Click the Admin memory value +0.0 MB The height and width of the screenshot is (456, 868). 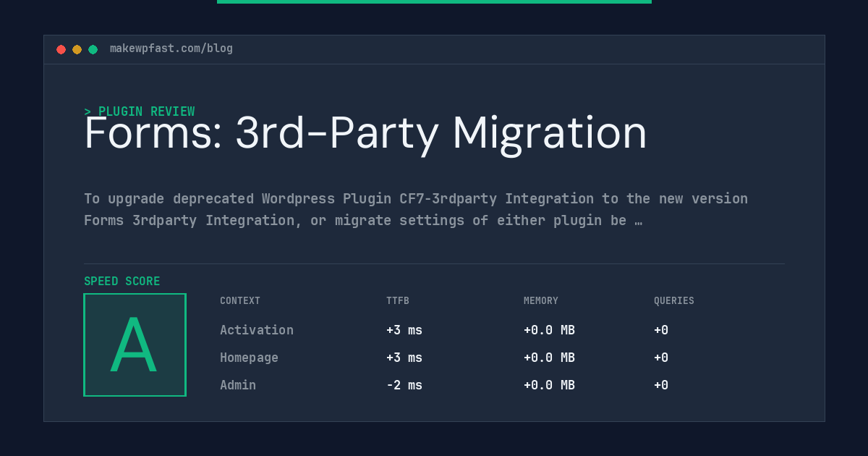[549, 385]
